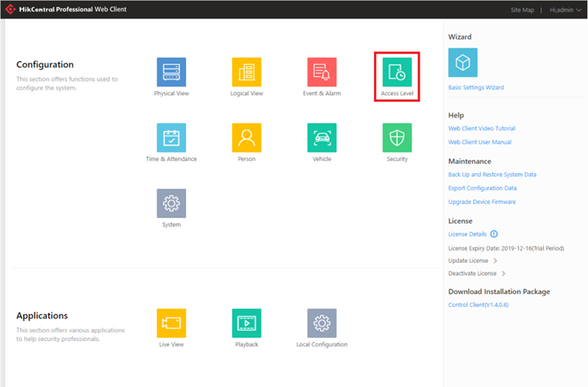Image resolution: width=588 pixels, height=387 pixels.
Task: Open the System settings gear icon
Action: pos(171,203)
